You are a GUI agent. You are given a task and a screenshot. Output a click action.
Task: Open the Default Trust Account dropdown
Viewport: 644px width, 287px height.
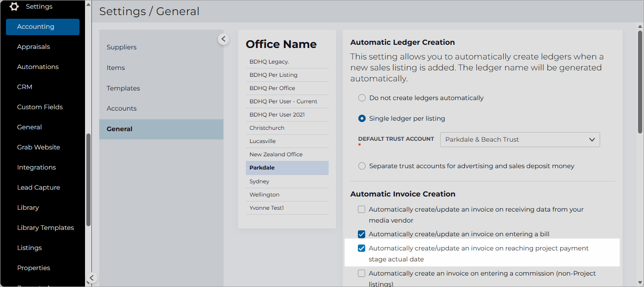point(520,139)
